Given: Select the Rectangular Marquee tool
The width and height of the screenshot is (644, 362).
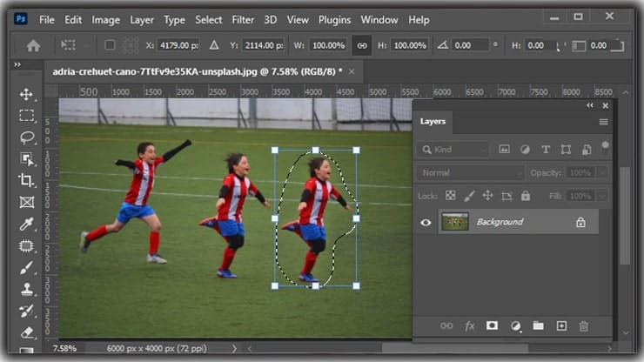Looking at the screenshot, I should (26, 116).
